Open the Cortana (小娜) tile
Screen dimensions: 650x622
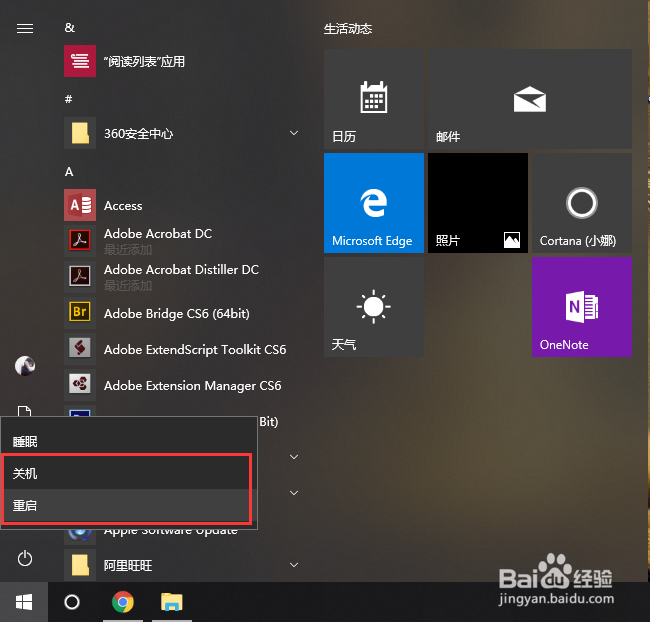click(582, 203)
